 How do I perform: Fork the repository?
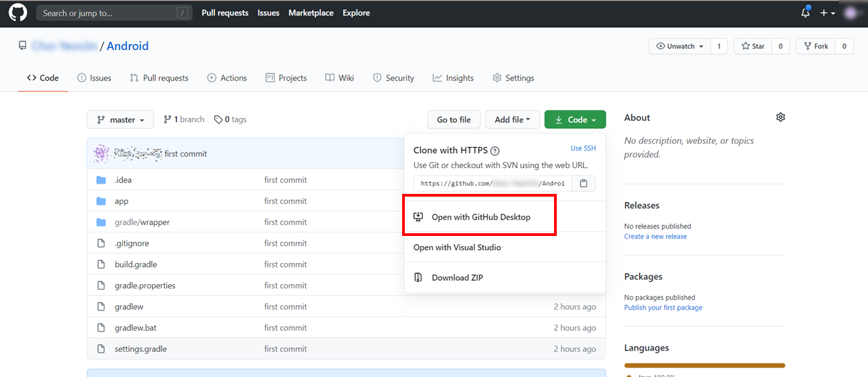[816, 46]
